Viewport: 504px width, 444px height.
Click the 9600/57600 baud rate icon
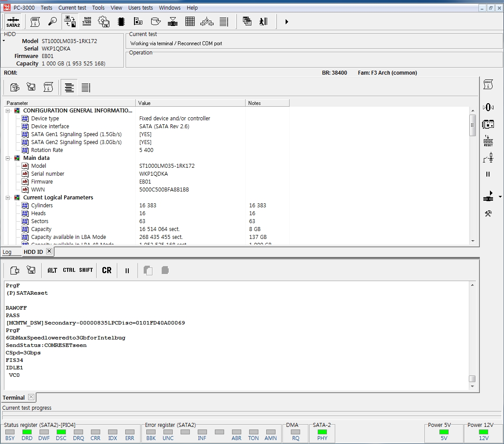tap(87, 22)
